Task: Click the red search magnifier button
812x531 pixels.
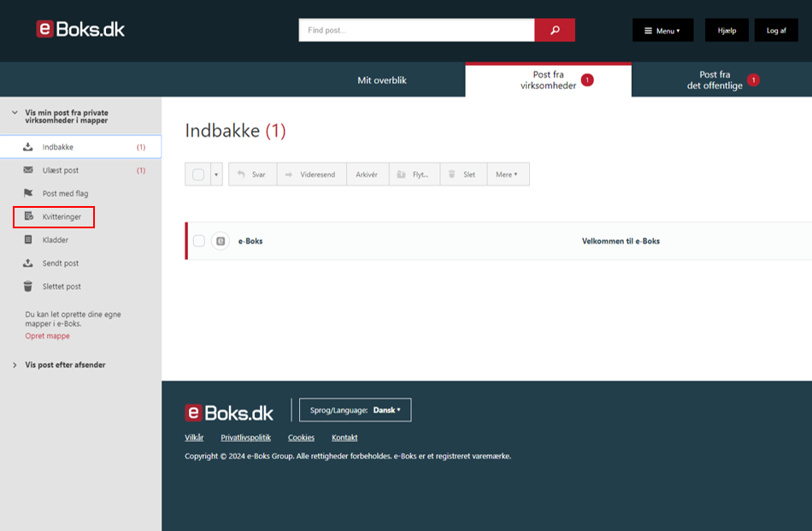Action: [555, 30]
